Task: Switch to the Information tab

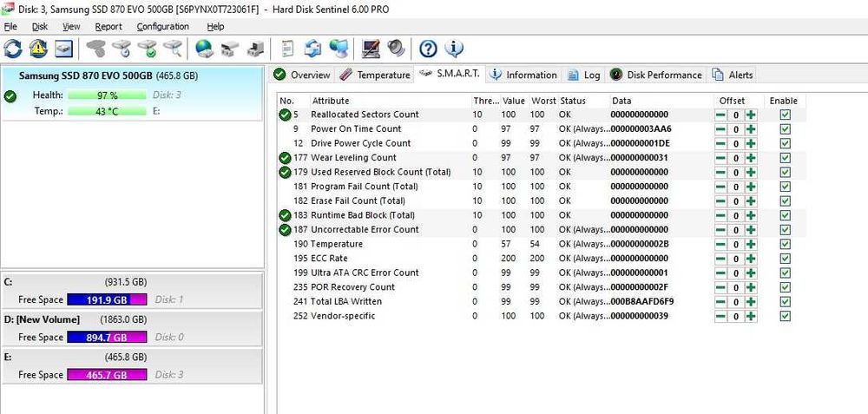Action: pos(523,75)
